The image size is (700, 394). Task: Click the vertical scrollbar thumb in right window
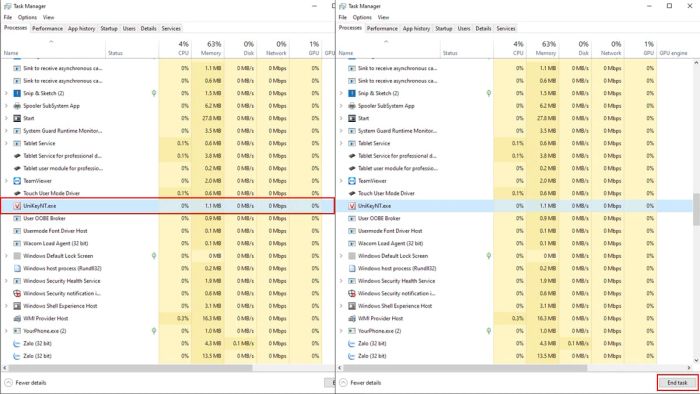[696, 209]
